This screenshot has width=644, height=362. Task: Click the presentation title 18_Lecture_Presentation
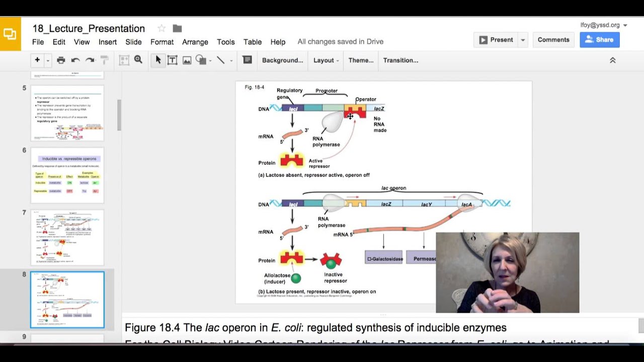click(89, 29)
